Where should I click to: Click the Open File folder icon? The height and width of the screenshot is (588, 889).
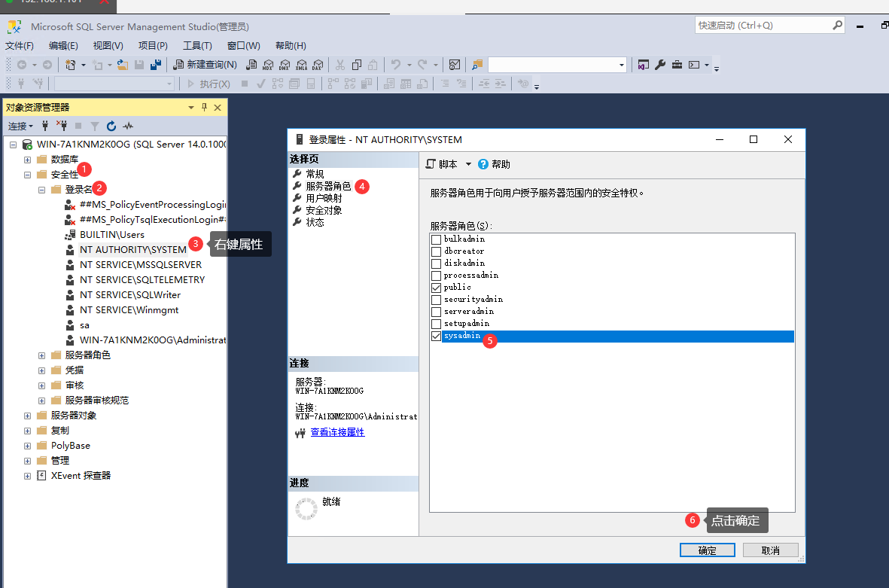[x=122, y=65]
